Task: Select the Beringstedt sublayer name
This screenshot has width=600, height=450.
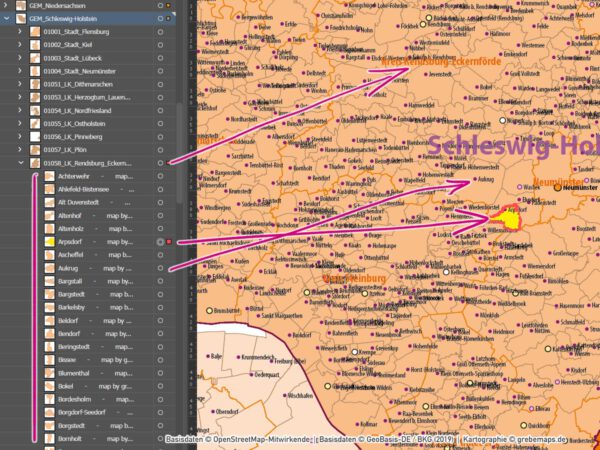Action: coord(74,347)
